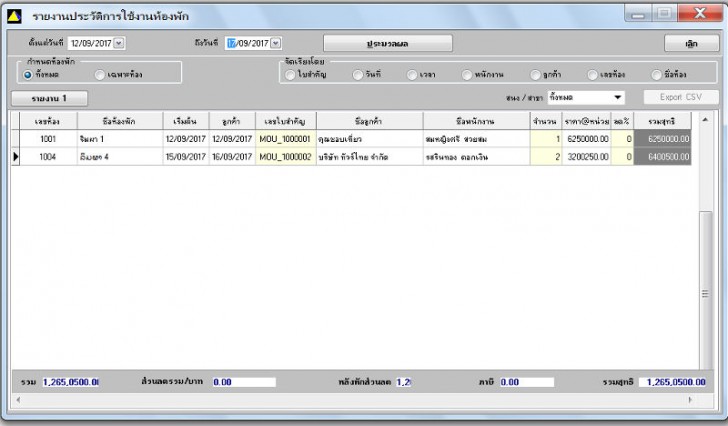Click the ชื่อลูกค้า column header
Screen dimensions: 728x426
[x=370, y=121]
